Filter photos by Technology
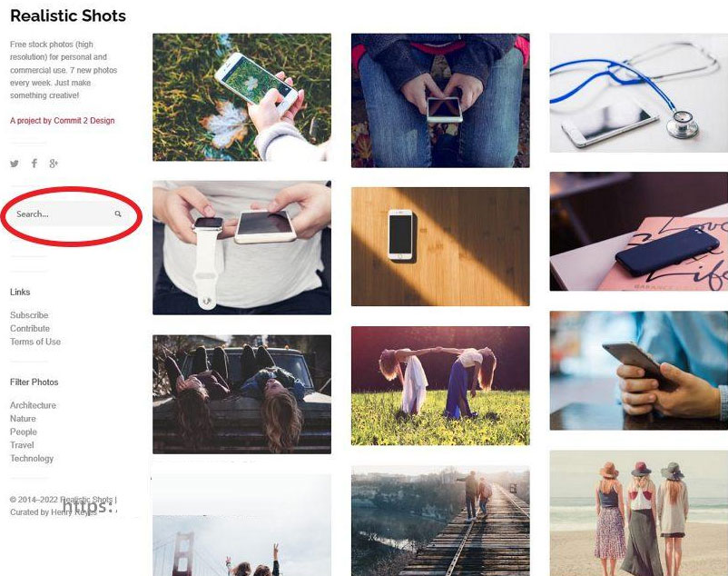Screen dimensions: 728x576 click(x=32, y=459)
